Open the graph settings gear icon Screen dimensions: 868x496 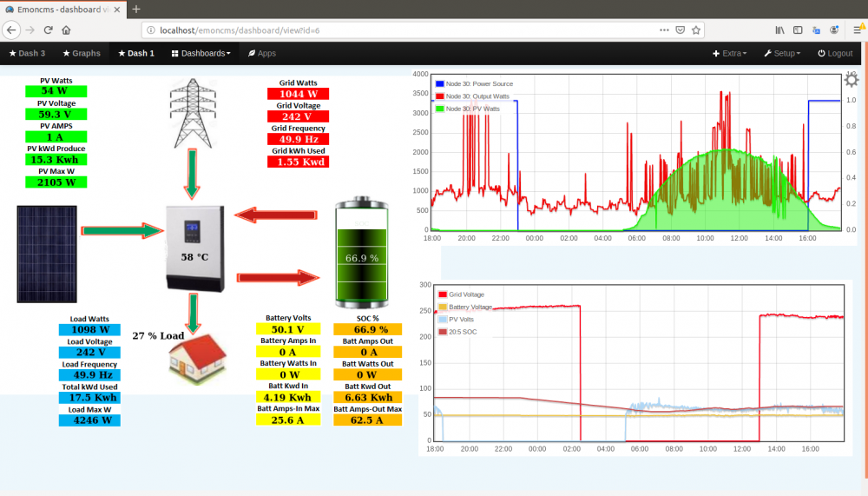tap(851, 80)
